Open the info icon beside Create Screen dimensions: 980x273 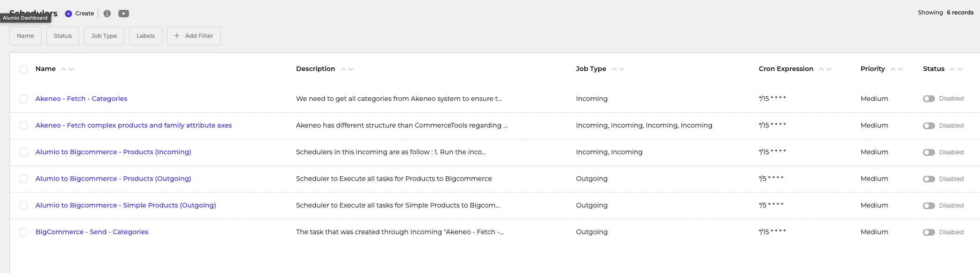click(x=107, y=14)
